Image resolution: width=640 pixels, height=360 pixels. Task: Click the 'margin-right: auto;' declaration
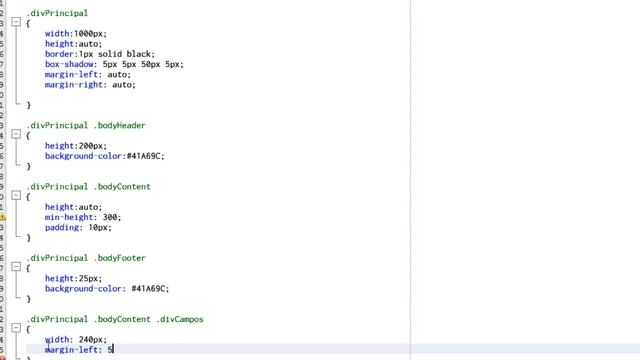click(x=90, y=84)
